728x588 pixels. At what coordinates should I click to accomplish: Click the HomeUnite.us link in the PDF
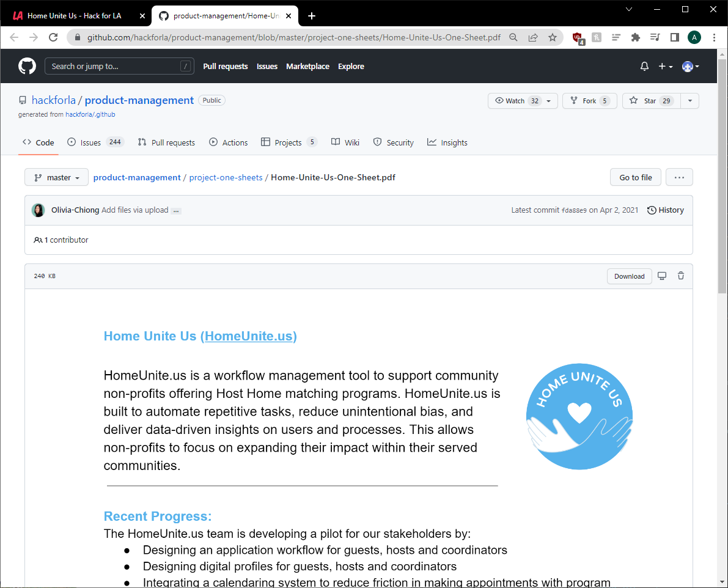248,336
